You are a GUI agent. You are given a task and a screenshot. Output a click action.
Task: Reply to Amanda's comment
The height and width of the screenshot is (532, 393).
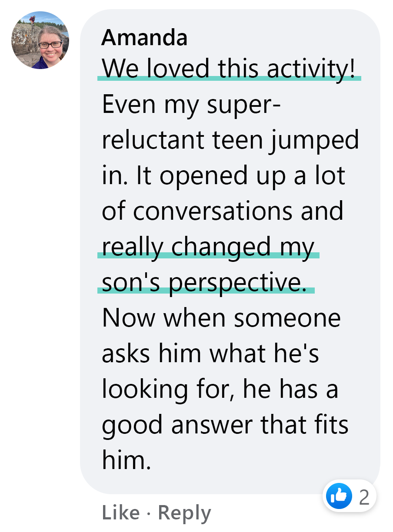(x=184, y=513)
